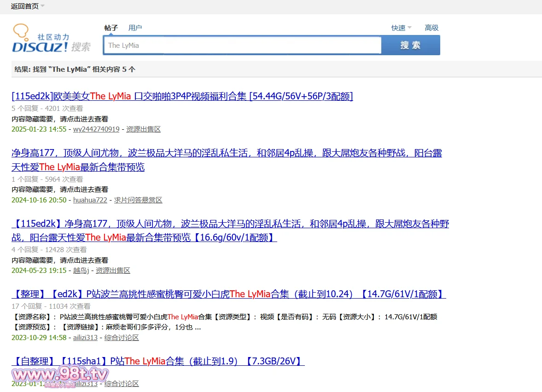View author profile wy2442740919
This screenshot has width=542, height=392.
coord(96,129)
